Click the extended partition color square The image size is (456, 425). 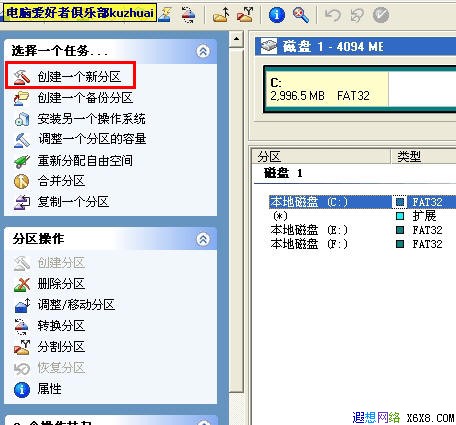(x=400, y=216)
